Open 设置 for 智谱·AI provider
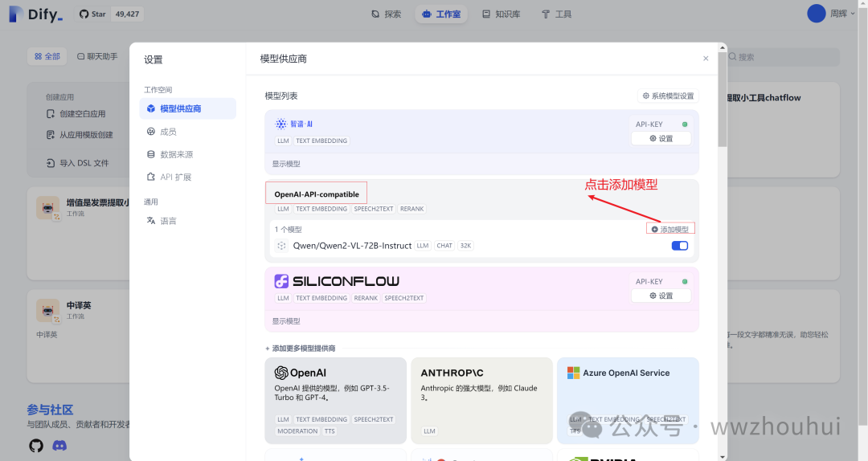Viewport: 868px width, 461px height. coord(661,138)
